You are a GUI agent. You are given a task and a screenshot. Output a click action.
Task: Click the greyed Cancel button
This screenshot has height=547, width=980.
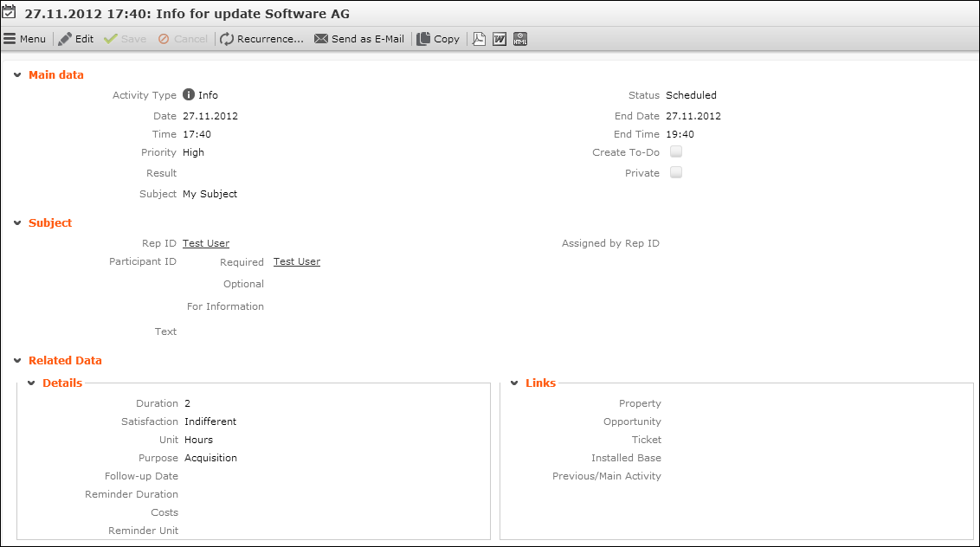tap(183, 39)
